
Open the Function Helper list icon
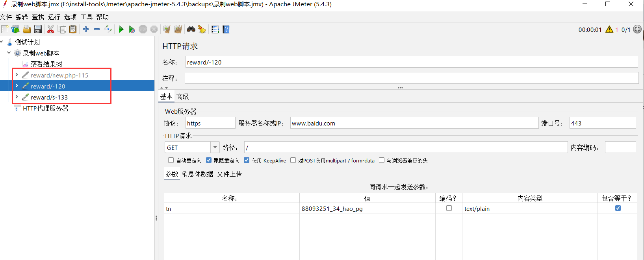(x=215, y=29)
